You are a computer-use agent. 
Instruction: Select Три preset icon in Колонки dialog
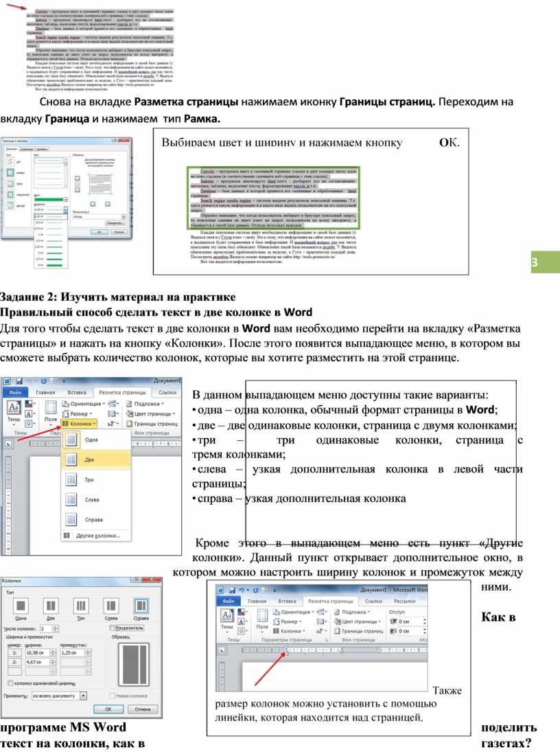pyautogui.click(x=80, y=605)
